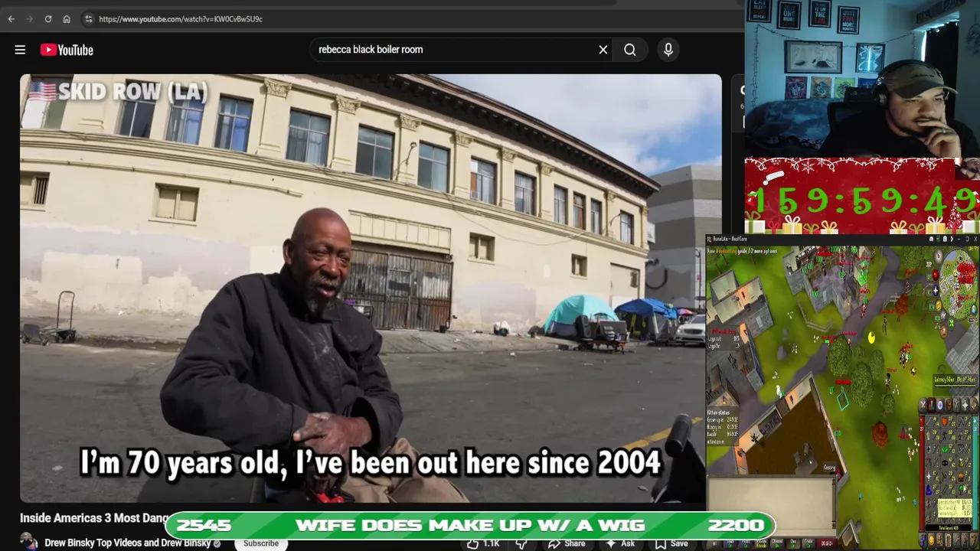The height and width of the screenshot is (551, 980).
Task: Save the video to a playlist
Action: click(x=671, y=543)
